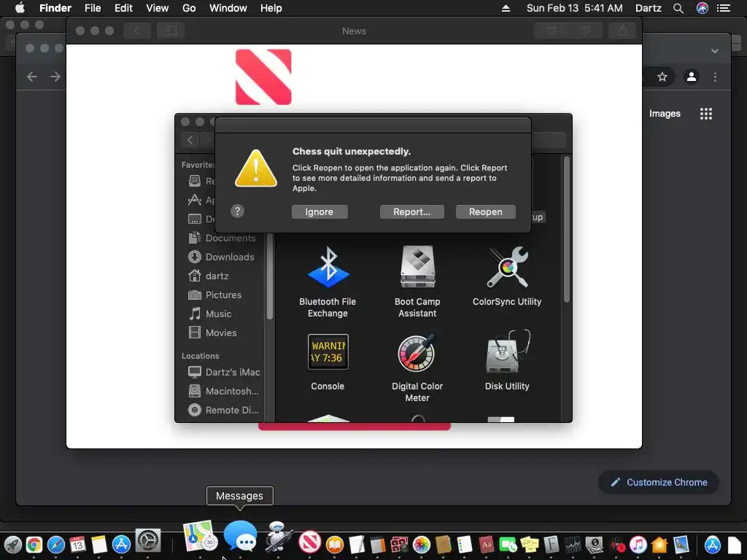
Task: Open the Finder menu
Action: (55, 8)
